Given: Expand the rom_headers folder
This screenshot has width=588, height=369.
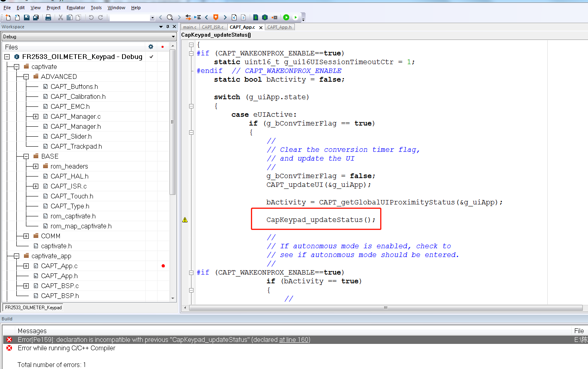Looking at the screenshot, I should pos(36,166).
